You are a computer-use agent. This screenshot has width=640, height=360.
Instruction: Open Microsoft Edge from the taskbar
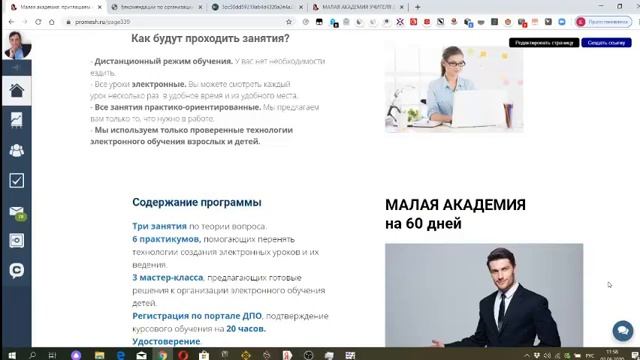[120, 355]
